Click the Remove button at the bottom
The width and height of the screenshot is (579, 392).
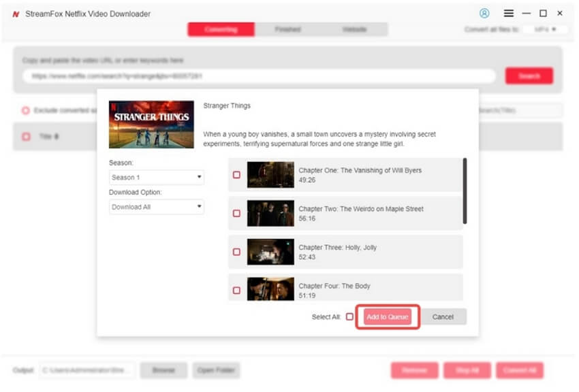click(x=414, y=370)
